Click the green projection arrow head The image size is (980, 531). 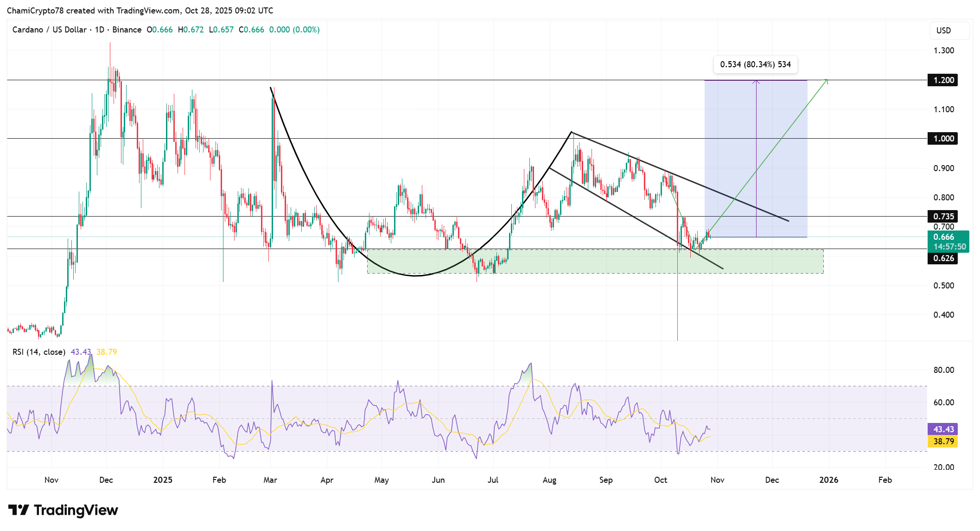[827, 81]
